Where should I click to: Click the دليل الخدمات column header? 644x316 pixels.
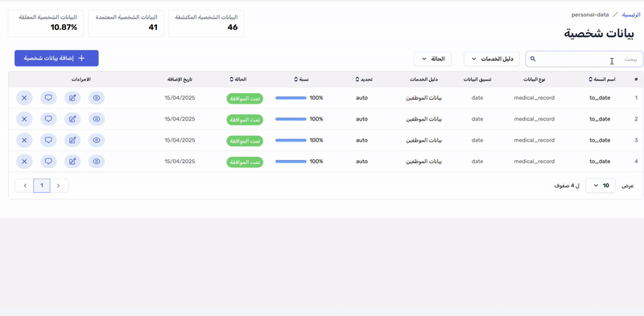424,80
